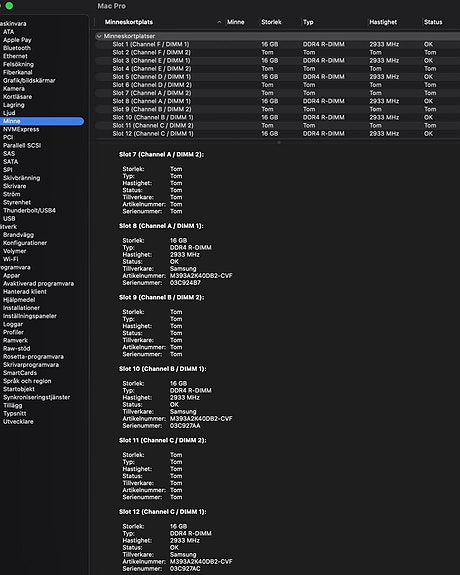Click the split pane divider handle
Screen dimensions: 460x575
pyautogui.click(x=279, y=142)
